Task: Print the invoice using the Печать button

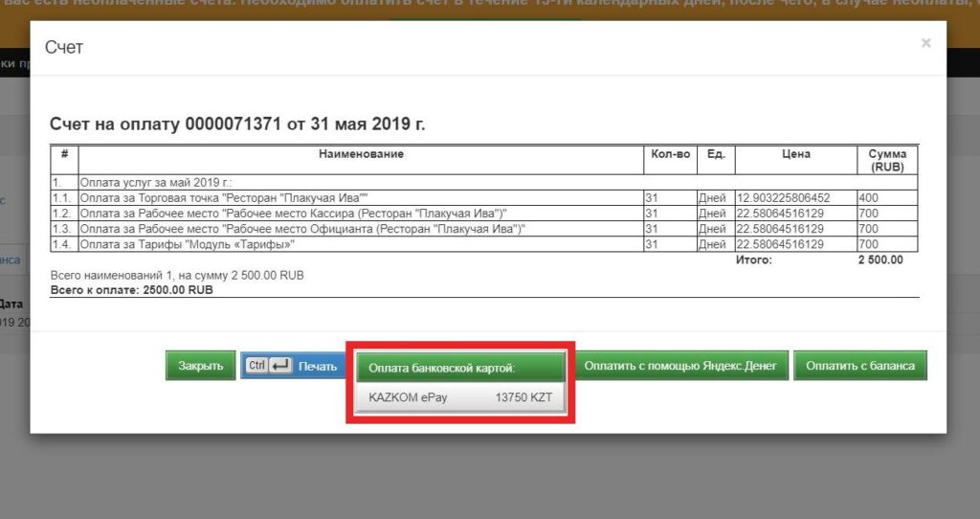Action: (293, 366)
